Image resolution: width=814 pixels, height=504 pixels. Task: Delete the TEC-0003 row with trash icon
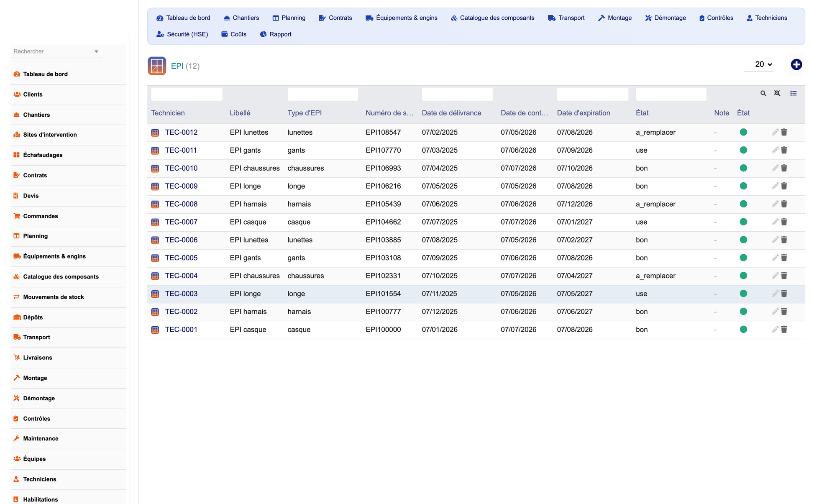click(x=784, y=294)
